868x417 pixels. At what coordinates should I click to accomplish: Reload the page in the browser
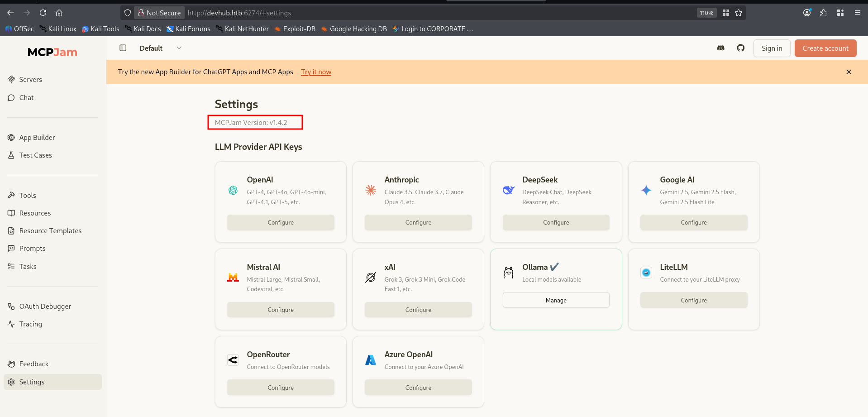(43, 13)
